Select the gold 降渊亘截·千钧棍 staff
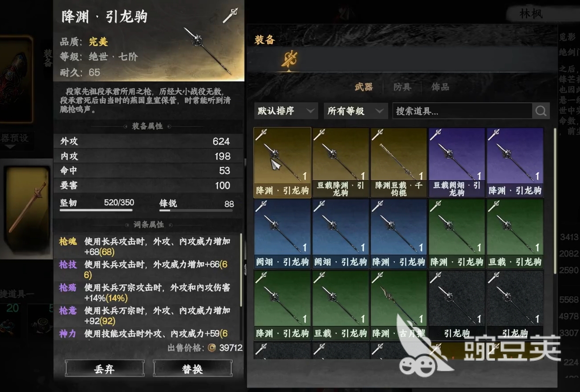Screen dimensions: 580x392 398,163
